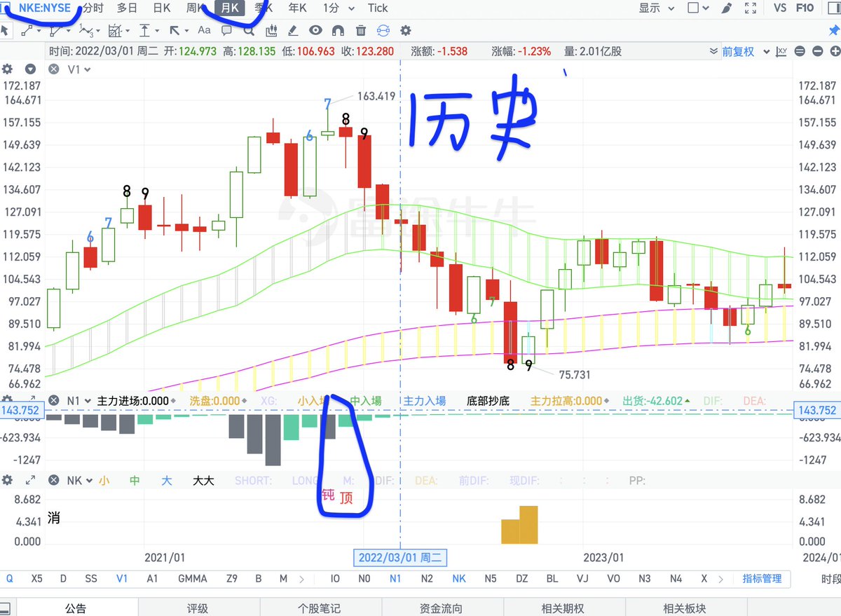Open the chart pattern measuring tool
The height and width of the screenshot is (616, 841).
[x=116, y=30]
